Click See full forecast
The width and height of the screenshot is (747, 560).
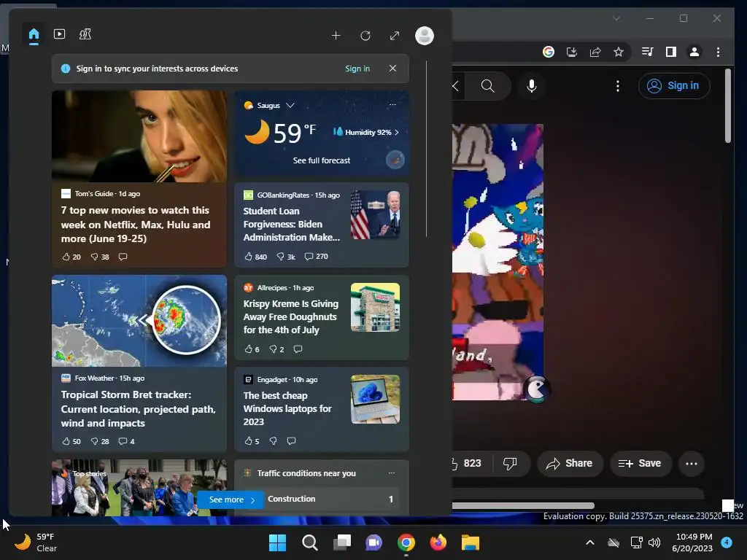pos(322,160)
